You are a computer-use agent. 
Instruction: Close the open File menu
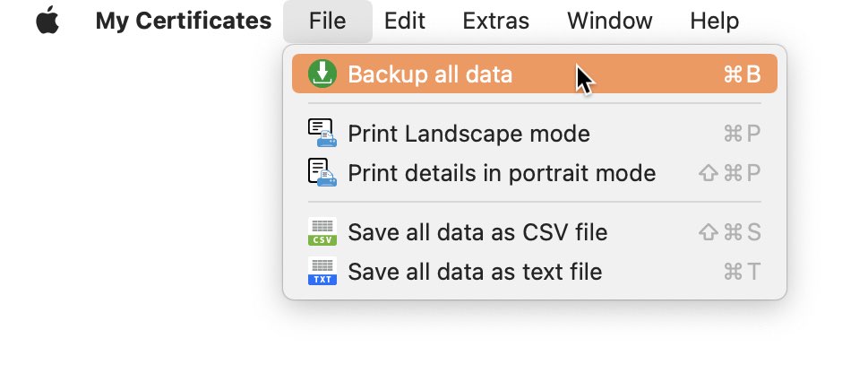pos(328,21)
